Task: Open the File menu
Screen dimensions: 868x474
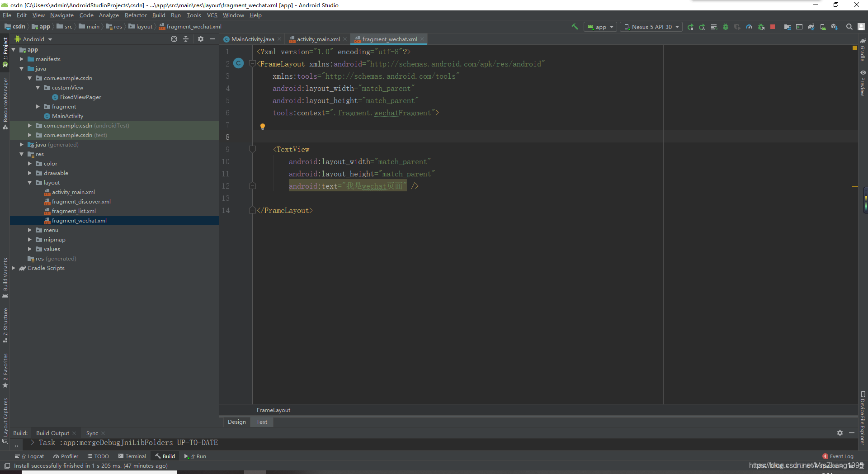Action: click(x=7, y=15)
